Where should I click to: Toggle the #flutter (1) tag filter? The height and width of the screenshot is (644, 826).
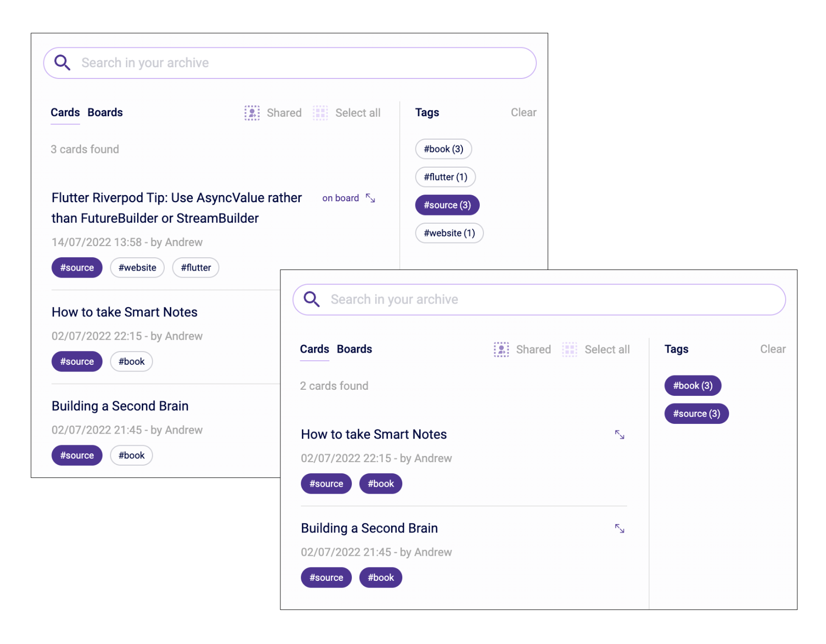(x=445, y=177)
